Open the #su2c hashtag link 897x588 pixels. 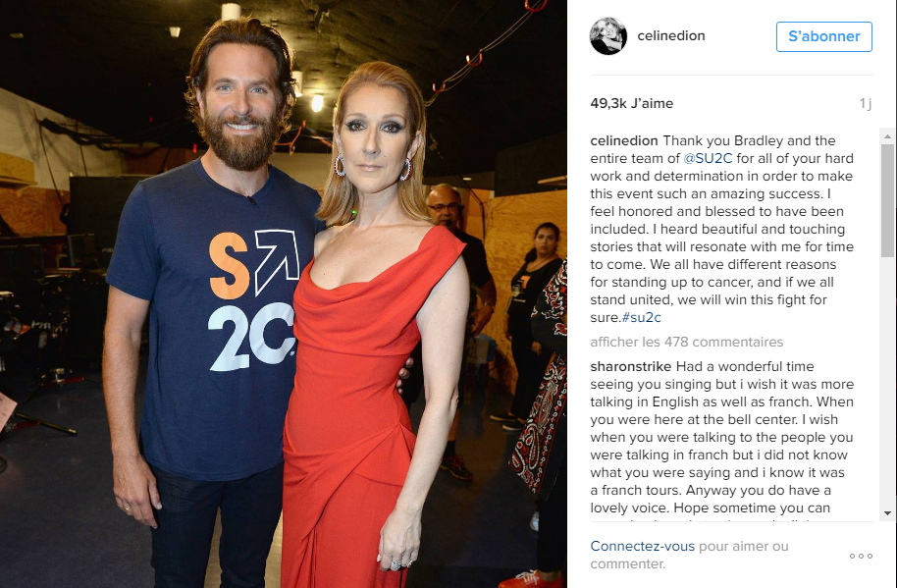pos(641,317)
